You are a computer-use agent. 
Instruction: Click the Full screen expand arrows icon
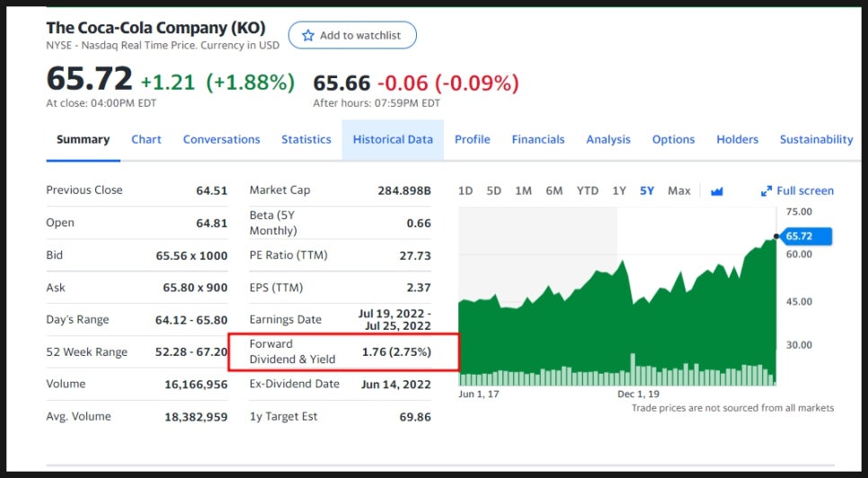(x=766, y=190)
